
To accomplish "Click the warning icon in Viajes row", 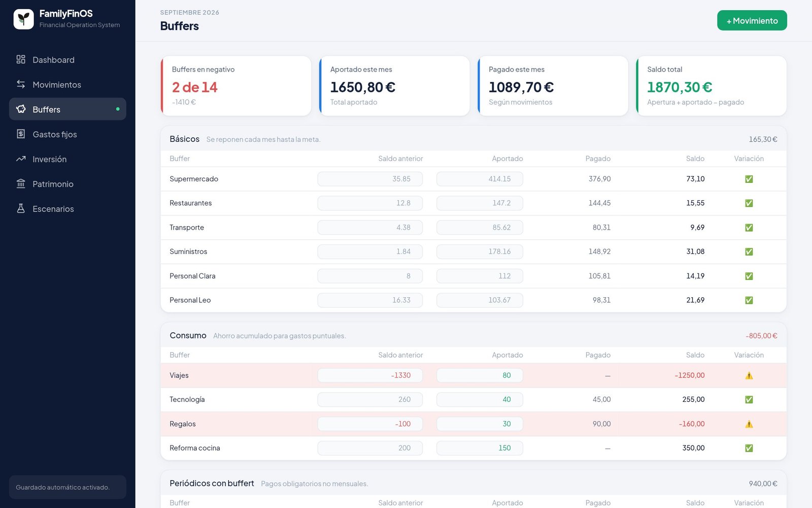I will coord(749,375).
